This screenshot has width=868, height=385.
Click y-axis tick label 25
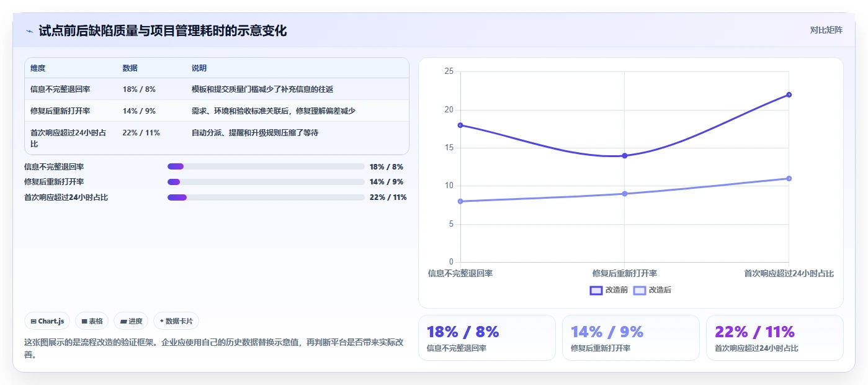pyautogui.click(x=449, y=71)
